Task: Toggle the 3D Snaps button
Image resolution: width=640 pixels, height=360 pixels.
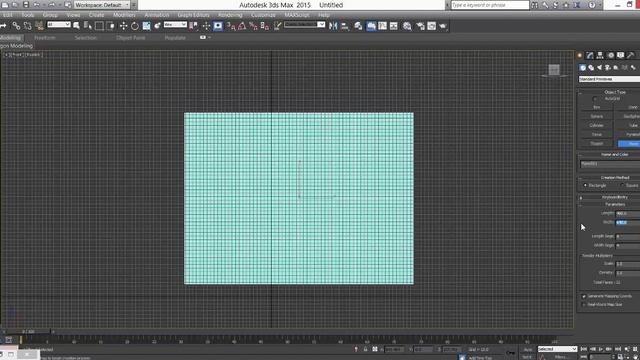Action: click(231, 26)
